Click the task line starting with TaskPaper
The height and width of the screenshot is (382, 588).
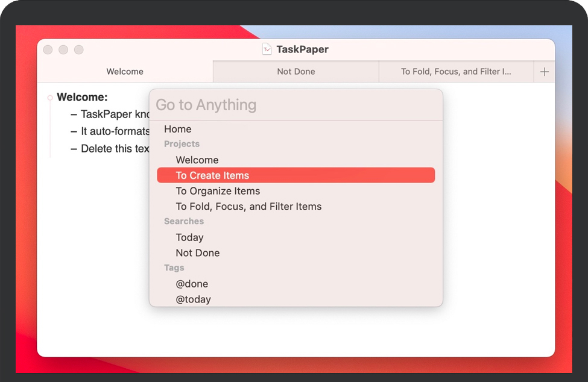(x=115, y=114)
